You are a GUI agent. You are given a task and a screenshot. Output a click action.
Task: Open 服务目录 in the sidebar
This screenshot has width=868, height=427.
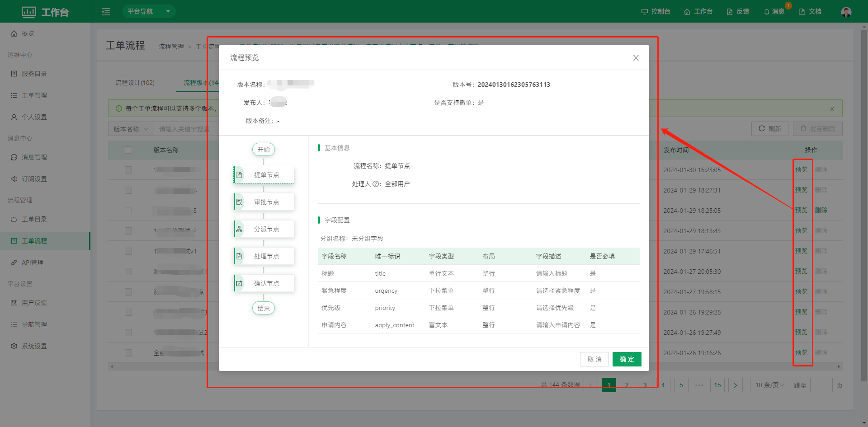coord(45,74)
